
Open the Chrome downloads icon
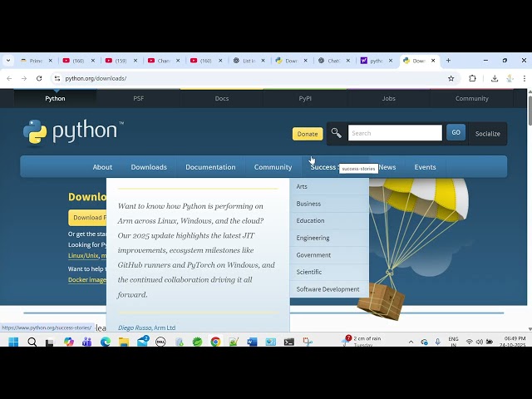click(495, 78)
